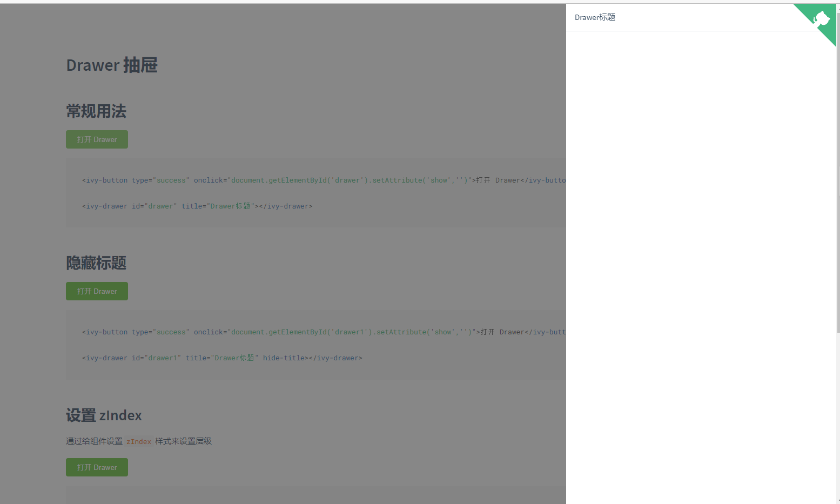Screen dimensions: 840x504
Task: Click the 打开 Drawer button under 隐藏标题
Action: pos(97,291)
